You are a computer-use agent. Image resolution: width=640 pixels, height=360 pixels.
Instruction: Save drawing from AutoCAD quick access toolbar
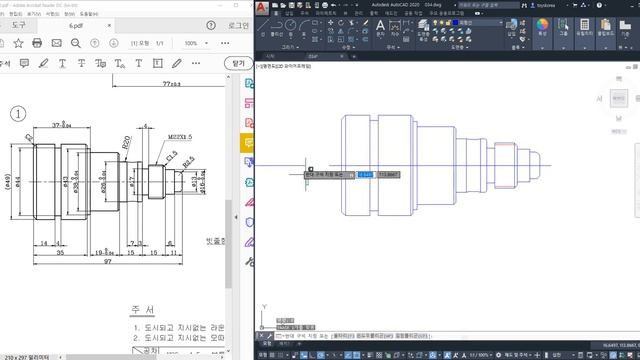[x=291, y=5]
